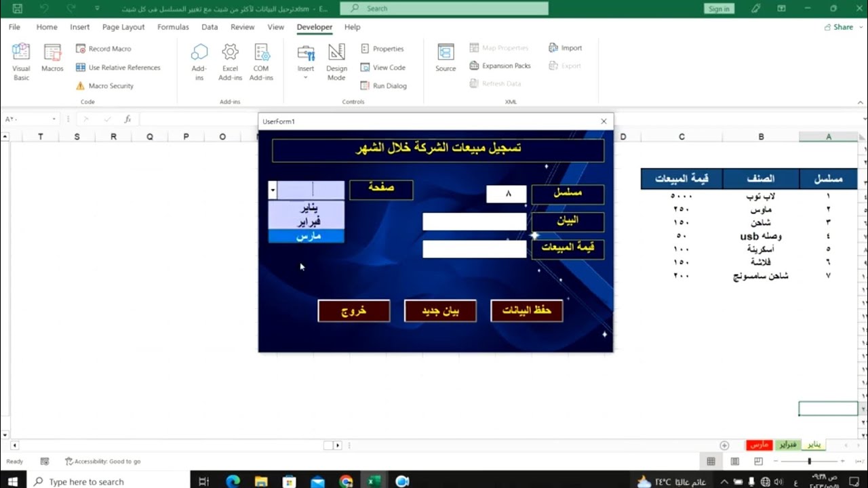The height and width of the screenshot is (488, 868).
Task: Select فبراير from the dropdown list
Action: click(307, 222)
